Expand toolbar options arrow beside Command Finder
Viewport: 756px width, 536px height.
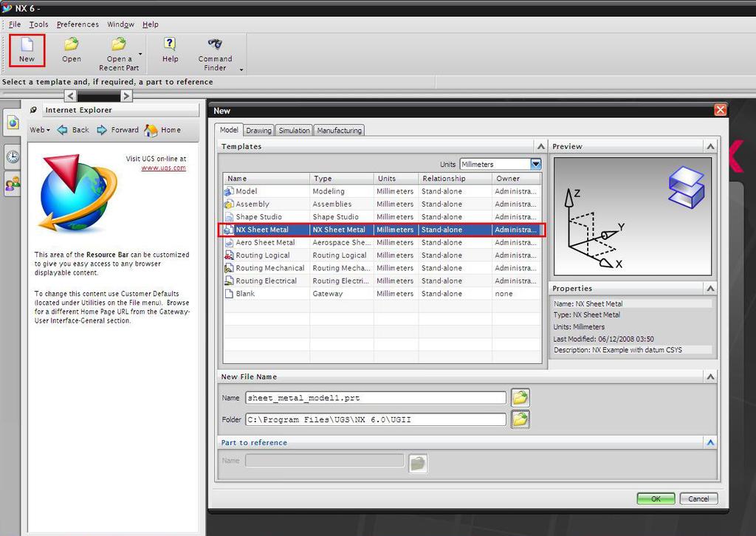(241, 70)
